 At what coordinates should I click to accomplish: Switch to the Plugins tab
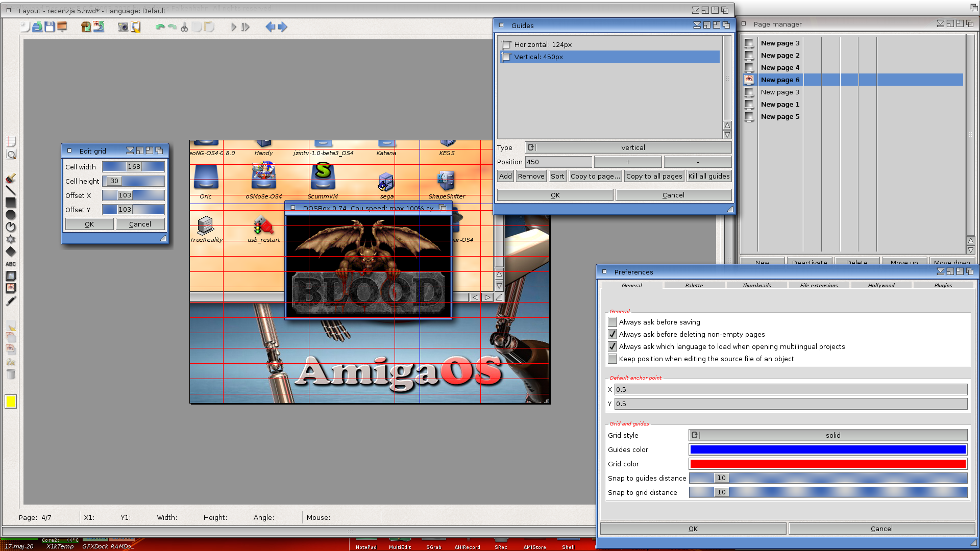(x=943, y=285)
